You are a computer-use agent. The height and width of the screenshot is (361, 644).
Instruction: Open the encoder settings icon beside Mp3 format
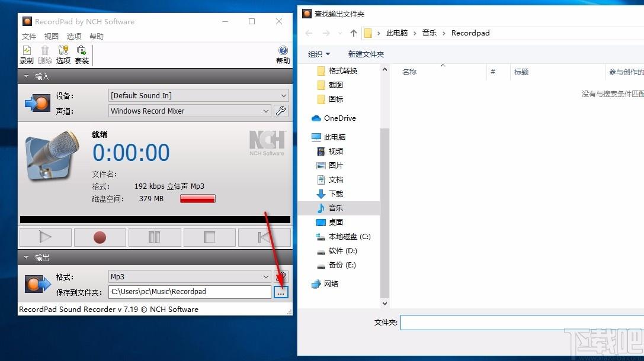pyautogui.click(x=281, y=276)
